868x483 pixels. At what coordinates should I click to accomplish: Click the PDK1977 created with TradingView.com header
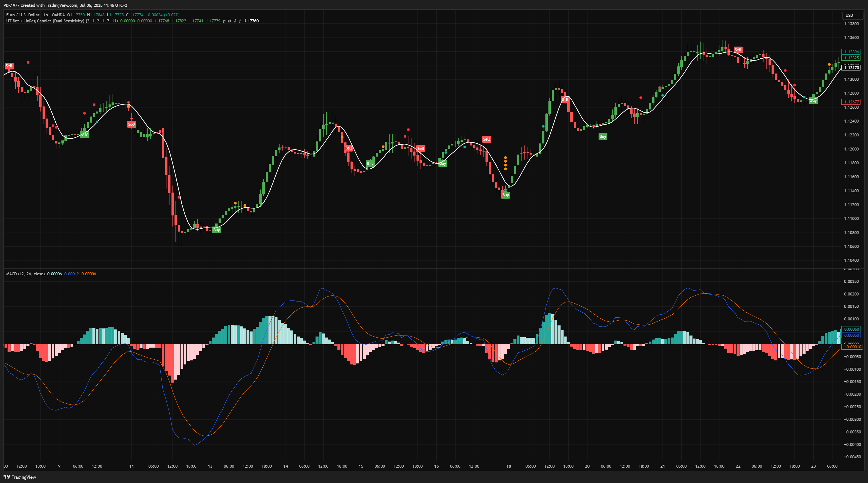point(65,5)
